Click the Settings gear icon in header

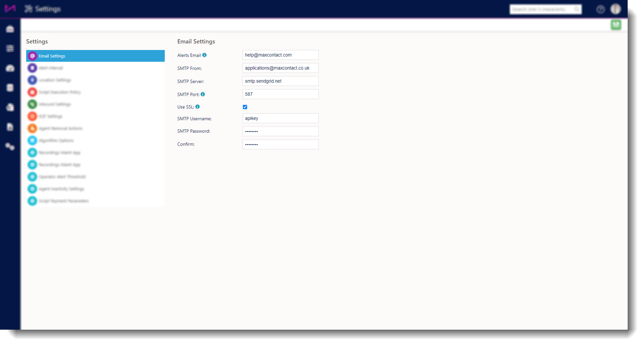(28, 9)
